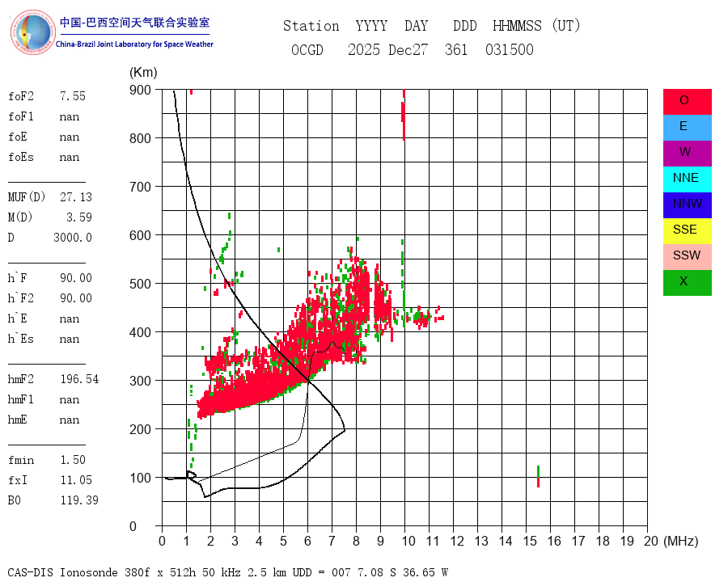Viewport: 728px width, 582px height.
Task: Click the foE parameter label
Action: coord(18,137)
